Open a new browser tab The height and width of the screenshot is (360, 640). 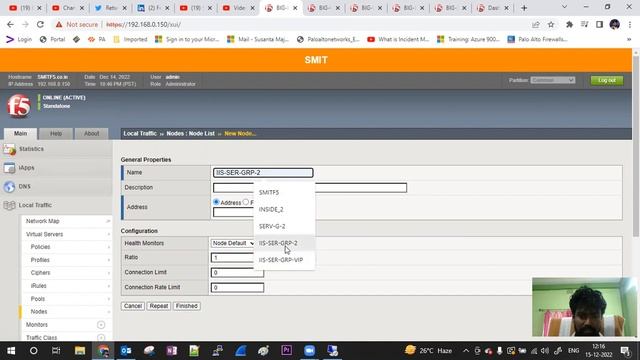[x=524, y=8]
